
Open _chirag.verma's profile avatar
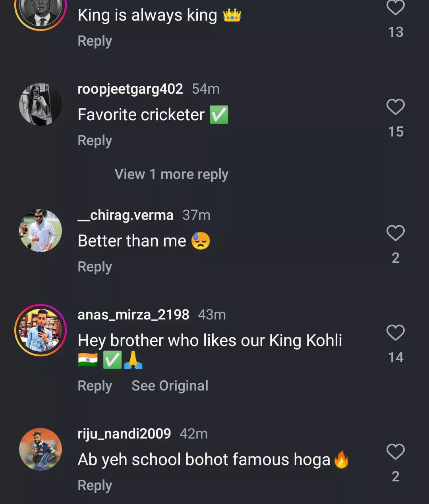[x=41, y=231]
